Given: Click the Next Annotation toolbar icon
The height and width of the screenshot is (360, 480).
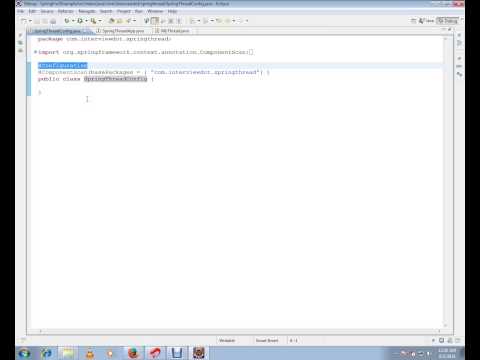Looking at the screenshot, I should point(192,21).
